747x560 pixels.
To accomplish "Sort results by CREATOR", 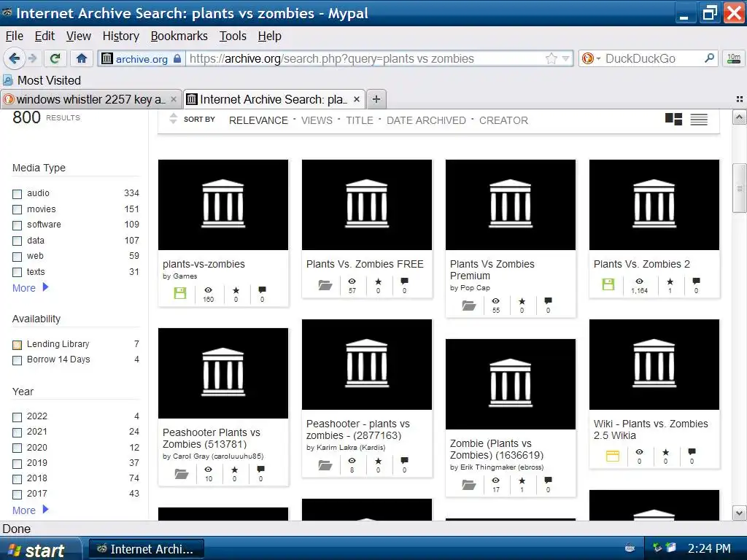I will pos(503,120).
